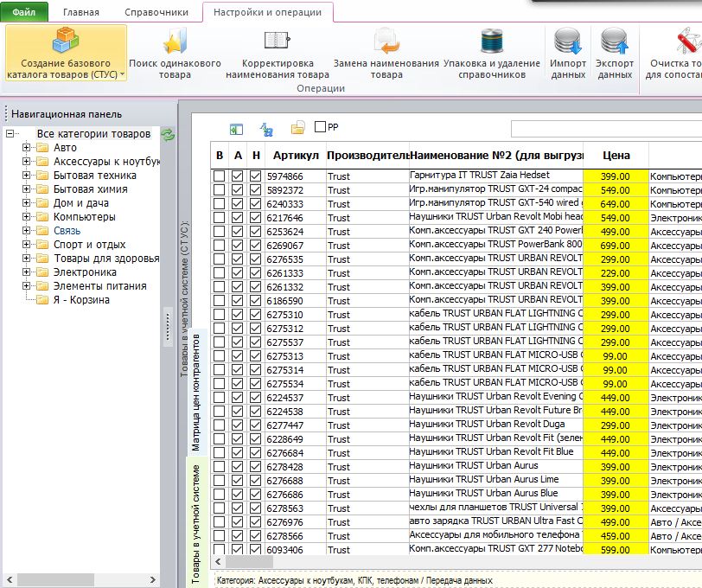The image size is (702, 588).
Task: Switch to the Справочники ribbon tab
Action: coord(156,12)
